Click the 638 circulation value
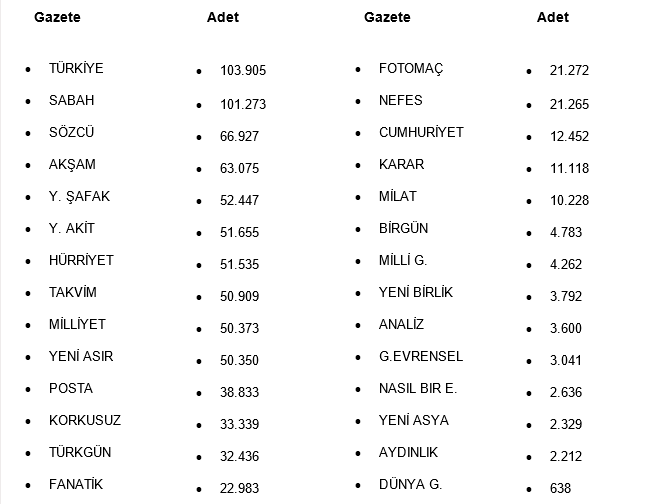 (x=560, y=489)
